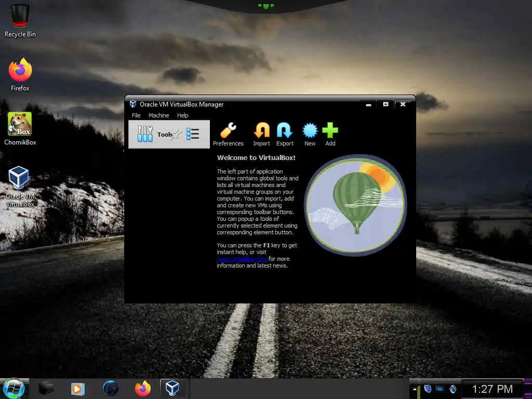This screenshot has height=399, width=532.
Task: Open Preferences from the VirtualBox toolbar
Action: (228, 135)
